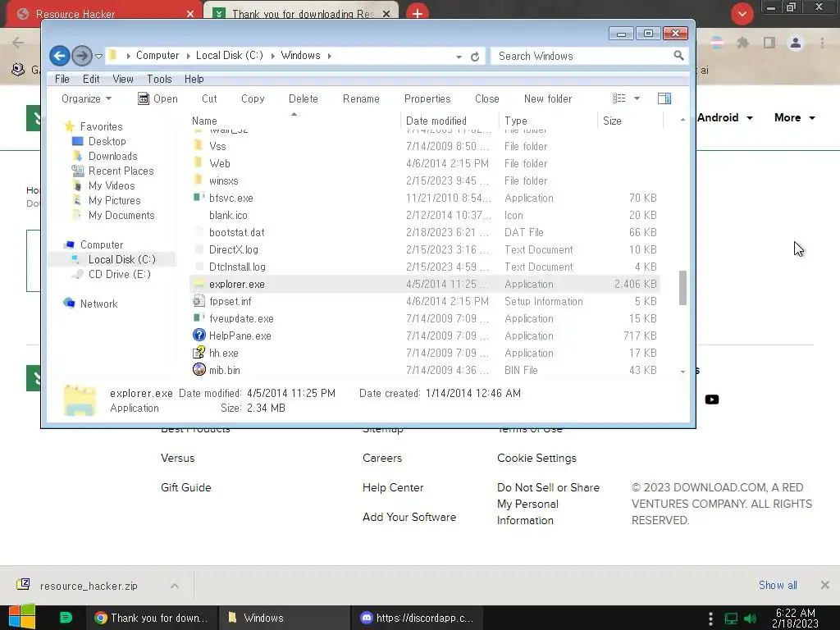
Task: Select the winsxs folder
Action: [424, 180]
